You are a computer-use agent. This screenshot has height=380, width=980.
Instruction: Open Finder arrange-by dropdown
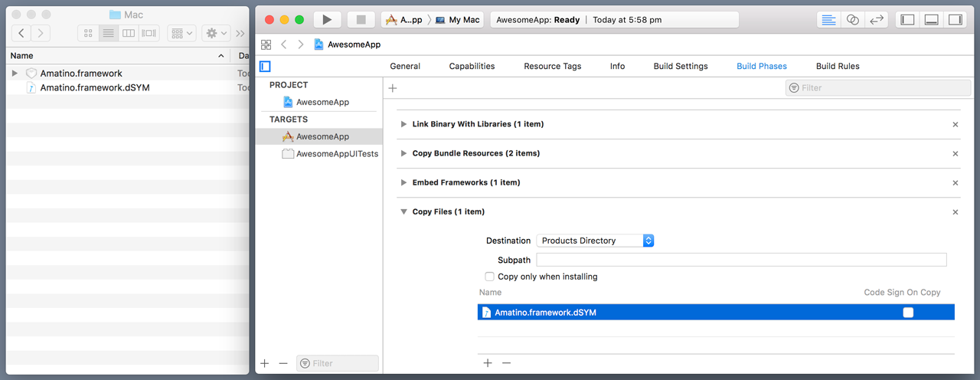[182, 34]
